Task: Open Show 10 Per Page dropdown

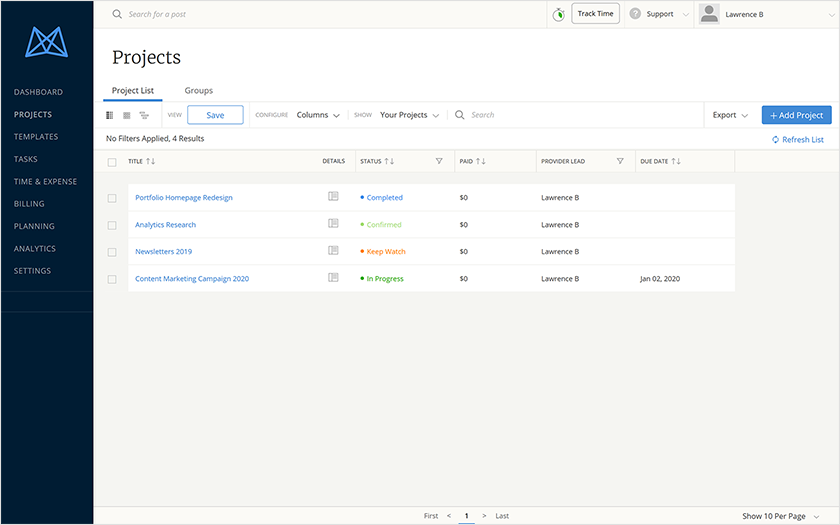Action: pos(781,516)
